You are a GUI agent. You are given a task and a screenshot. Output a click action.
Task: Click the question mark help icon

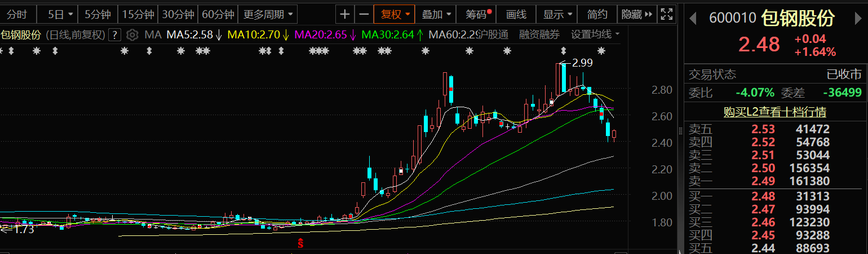coord(114,35)
